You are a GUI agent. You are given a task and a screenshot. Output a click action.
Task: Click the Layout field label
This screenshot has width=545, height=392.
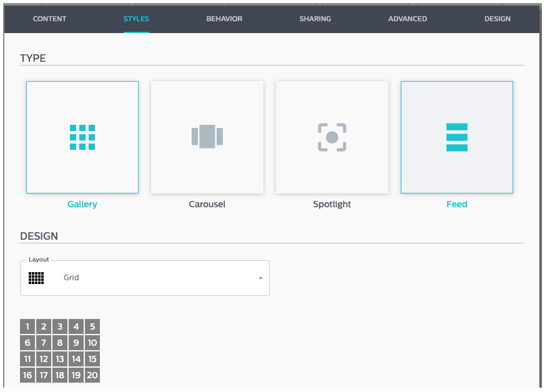click(x=39, y=259)
